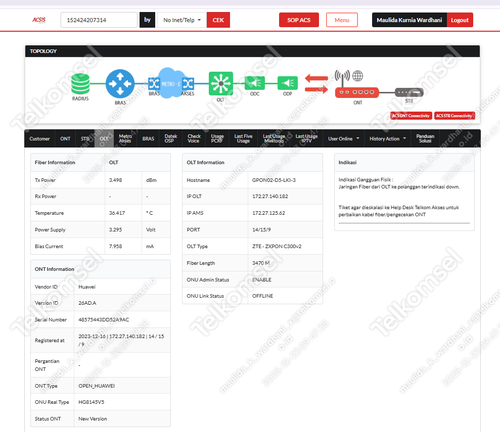Image resolution: width=500 pixels, height=432 pixels.
Task: Click the ODP node icon
Action: (x=288, y=83)
